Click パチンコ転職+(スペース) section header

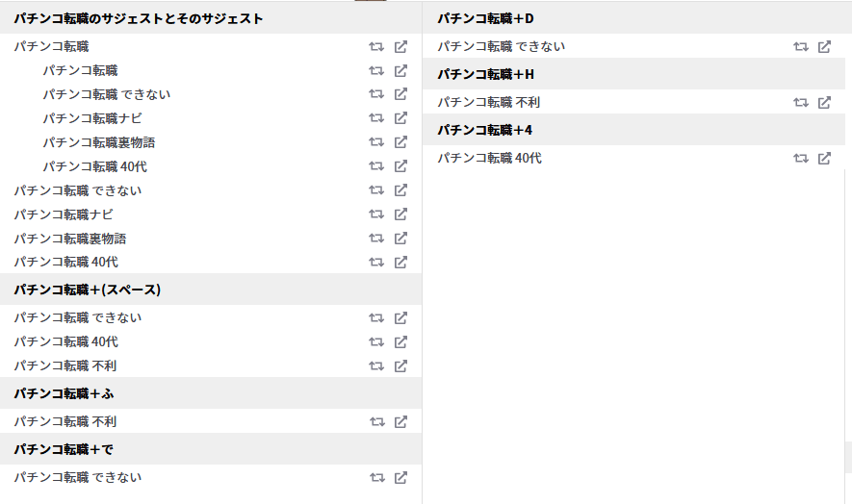211,290
